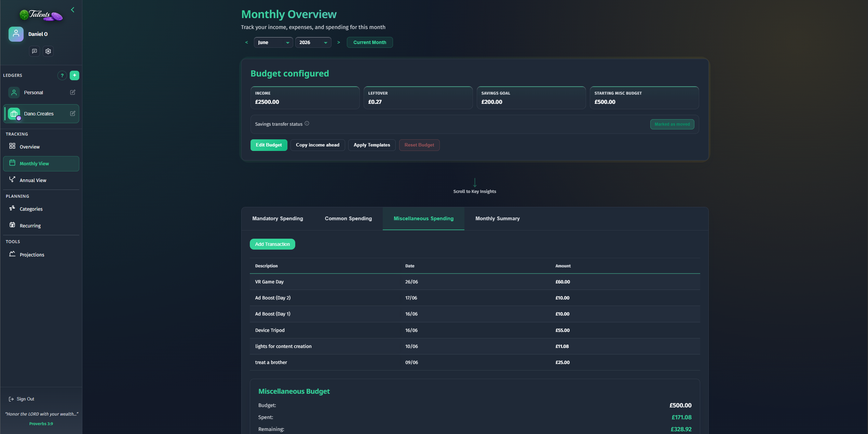Click the Projections graph icon
868x434 pixels.
[12, 254]
